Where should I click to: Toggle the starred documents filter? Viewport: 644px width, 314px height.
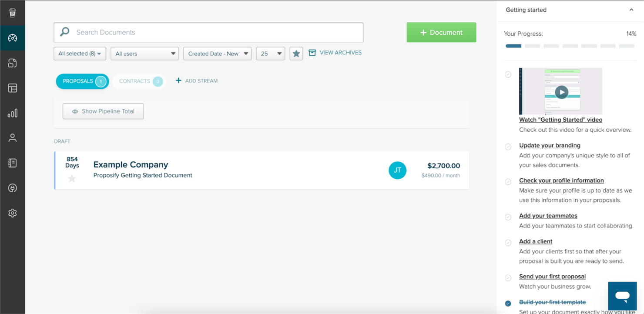click(x=296, y=53)
